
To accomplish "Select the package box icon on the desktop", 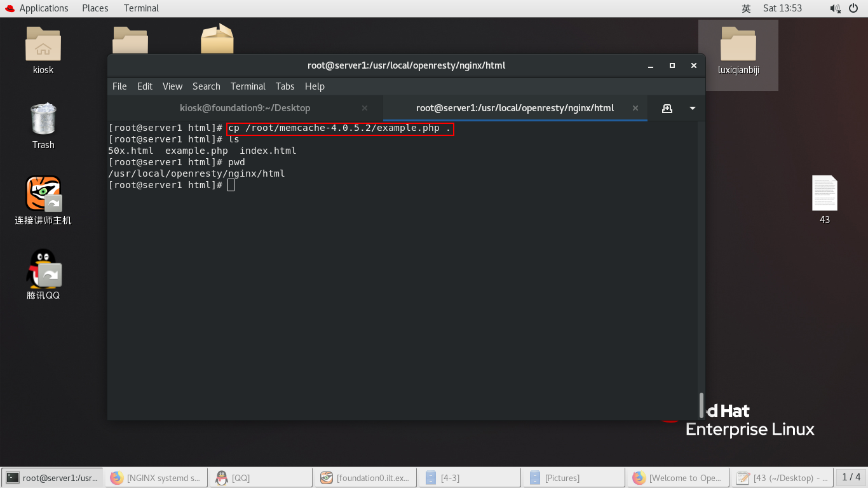I will (217, 39).
